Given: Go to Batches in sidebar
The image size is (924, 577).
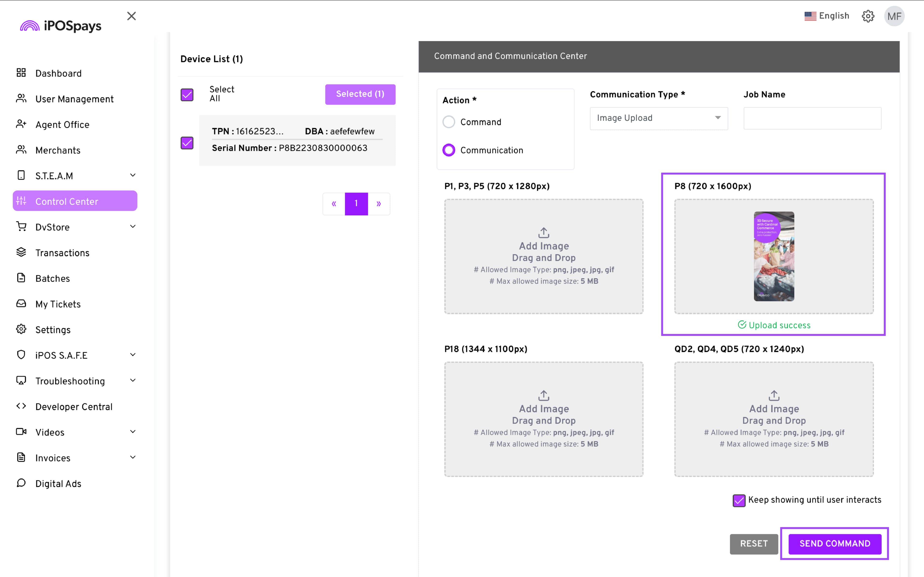Looking at the screenshot, I should (53, 279).
